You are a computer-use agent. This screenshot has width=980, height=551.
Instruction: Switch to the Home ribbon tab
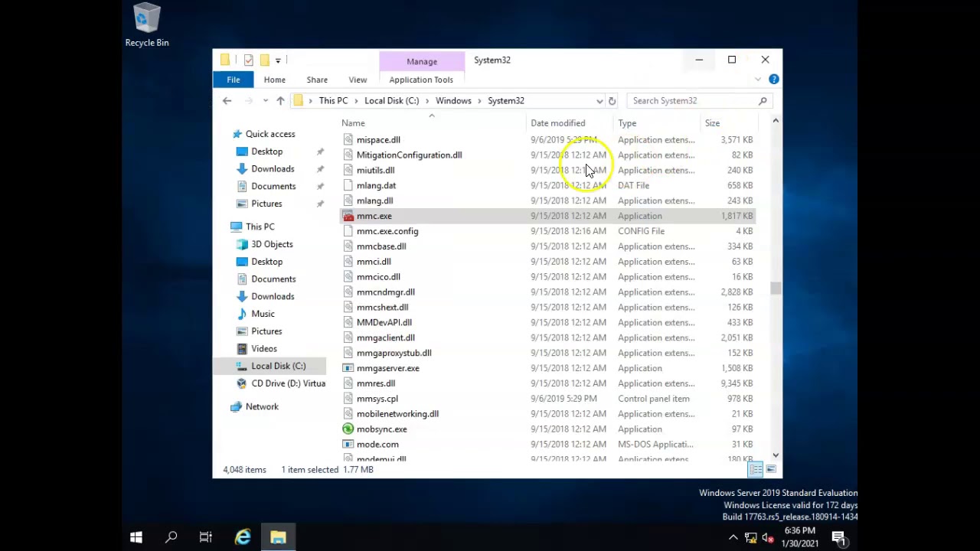tap(275, 80)
